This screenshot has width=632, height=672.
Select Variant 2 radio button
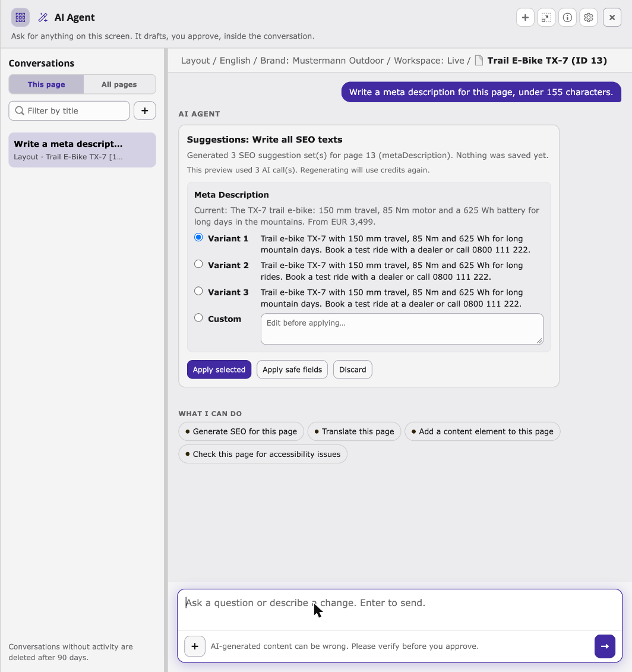tap(198, 264)
